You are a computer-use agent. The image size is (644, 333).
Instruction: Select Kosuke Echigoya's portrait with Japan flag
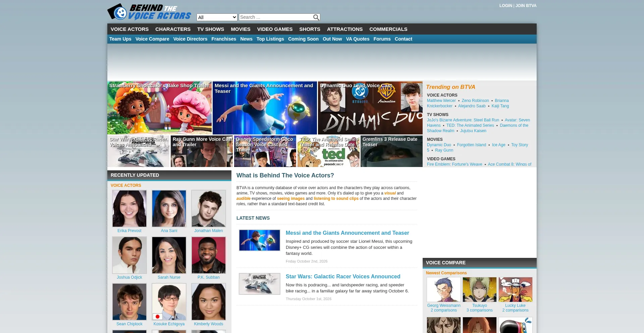(x=169, y=302)
